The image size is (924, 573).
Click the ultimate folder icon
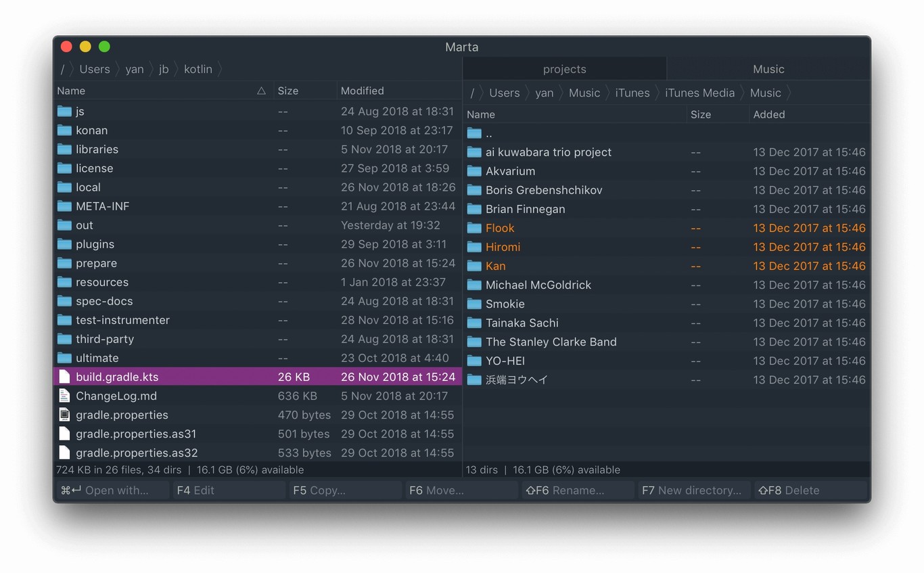tap(64, 357)
